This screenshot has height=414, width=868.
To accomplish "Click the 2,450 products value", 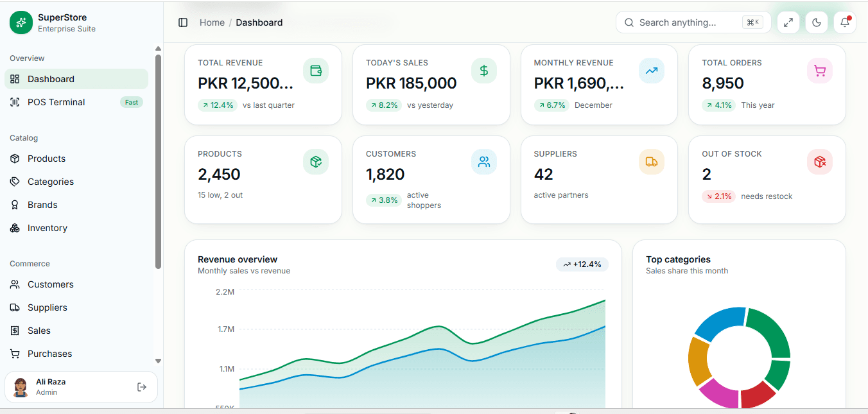I will point(219,175).
